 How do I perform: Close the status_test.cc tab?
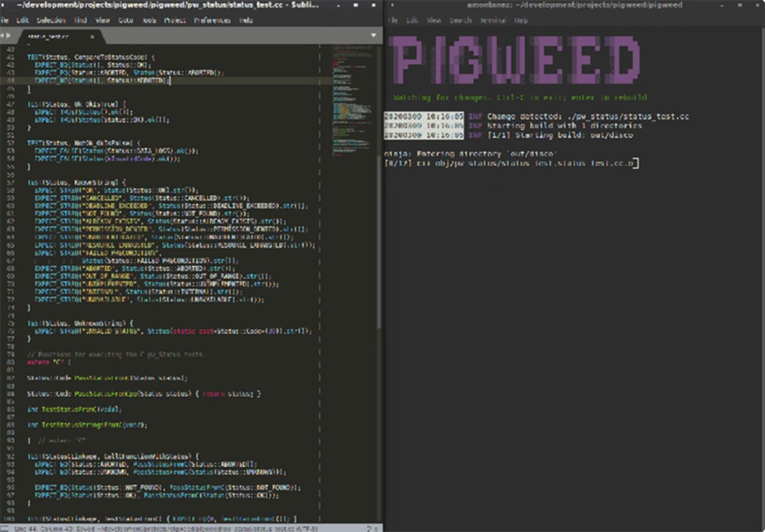coord(91,35)
